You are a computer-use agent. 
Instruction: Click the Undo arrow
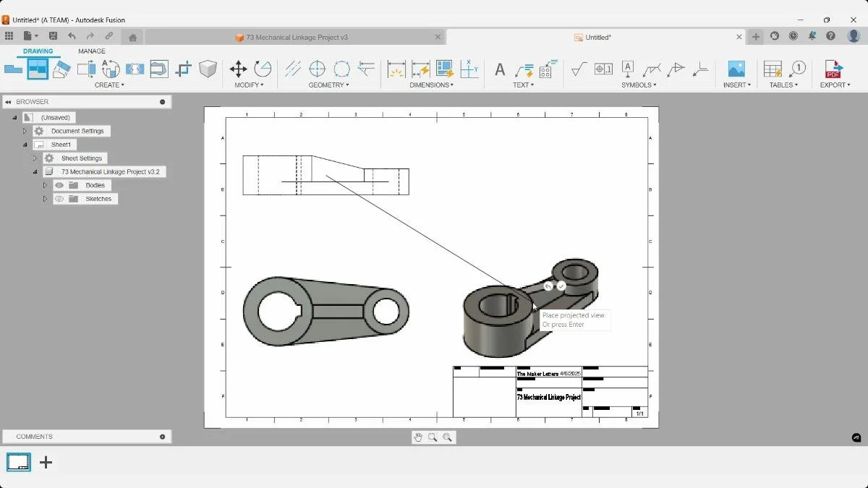(x=72, y=36)
